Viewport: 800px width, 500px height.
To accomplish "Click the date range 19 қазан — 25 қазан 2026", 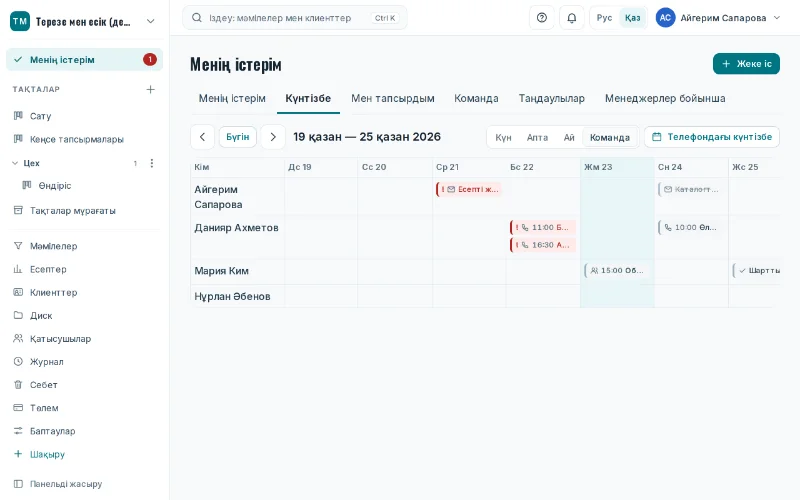I will 367,137.
